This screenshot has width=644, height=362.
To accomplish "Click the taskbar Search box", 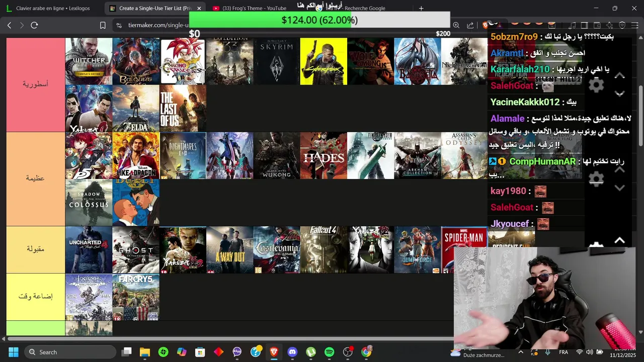I will point(70,352).
